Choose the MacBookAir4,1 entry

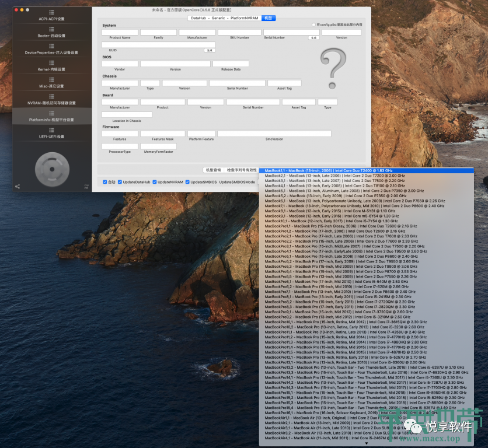pyautogui.click(x=367, y=437)
